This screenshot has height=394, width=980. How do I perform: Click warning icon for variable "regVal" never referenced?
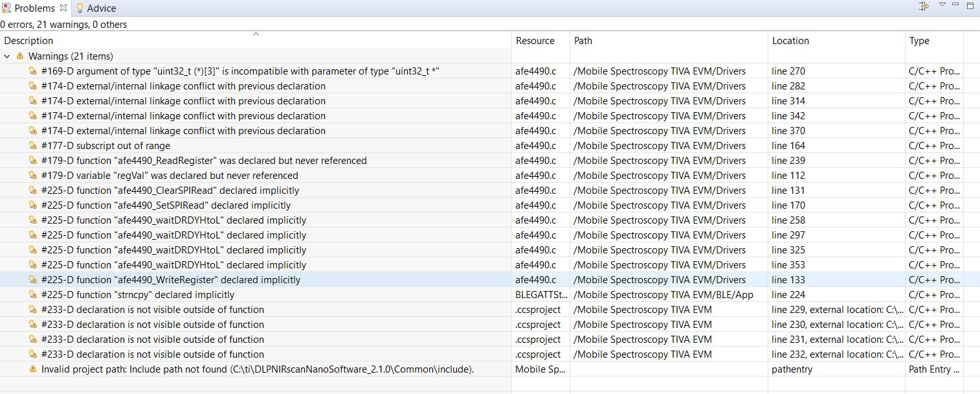pos(33,176)
